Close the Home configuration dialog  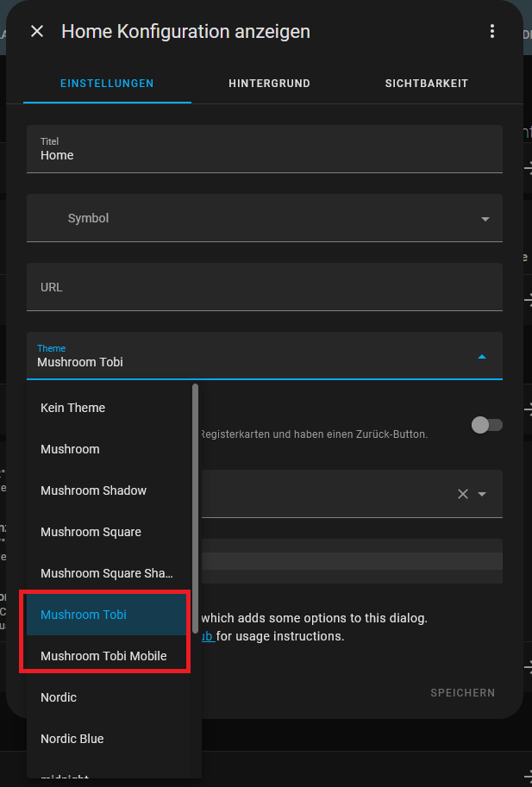pyautogui.click(x=37, y=32)
